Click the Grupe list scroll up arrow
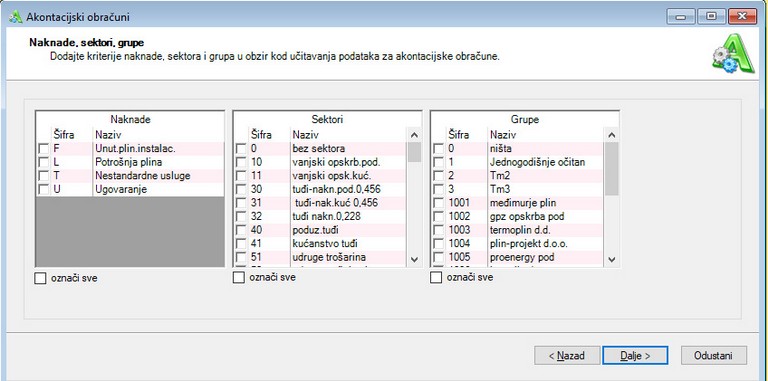 612,135
